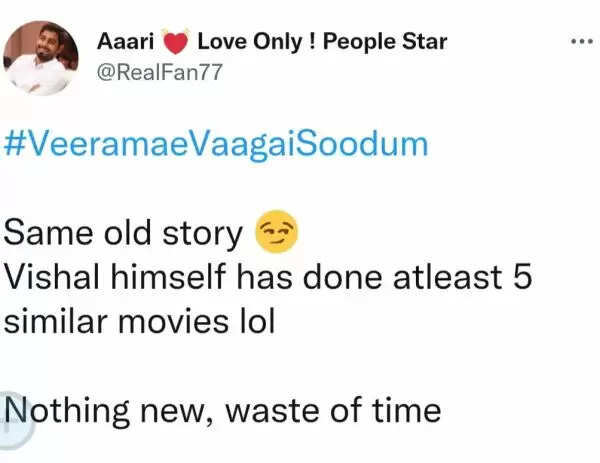The width and height of the screenshot is (600, 463).
Task: Click the red heart emoji in display name
Action: 176,44
